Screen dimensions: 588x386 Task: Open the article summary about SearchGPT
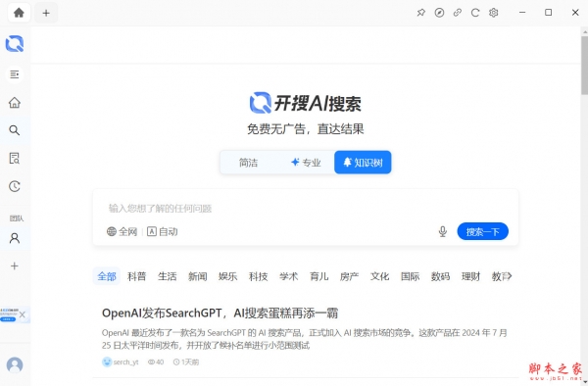[x=305, y=339]
